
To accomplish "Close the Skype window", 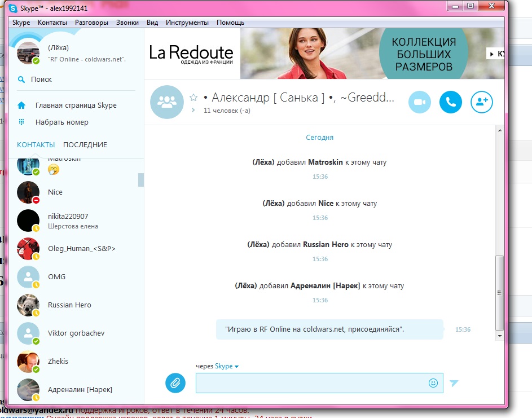I will [491, 6].
